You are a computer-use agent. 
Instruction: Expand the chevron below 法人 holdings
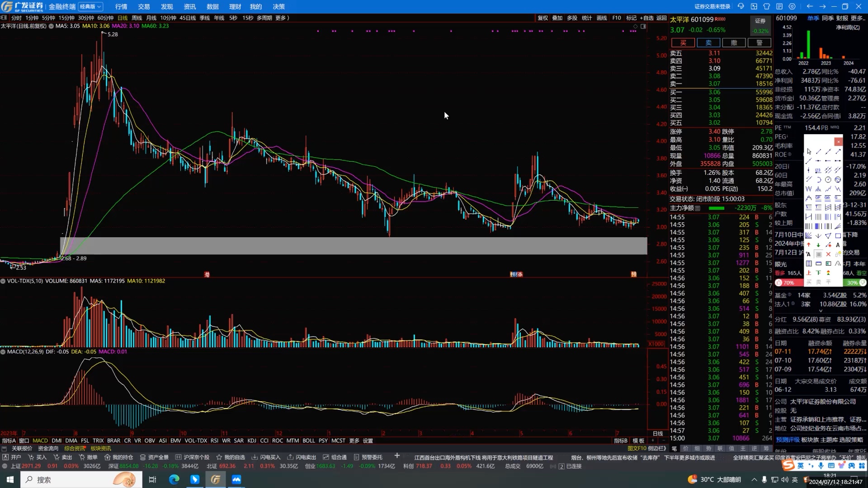point(821,311)
